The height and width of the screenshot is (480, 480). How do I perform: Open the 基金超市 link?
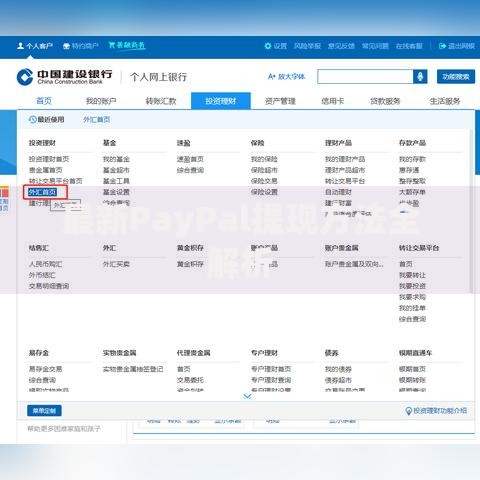click(x=116, y=170)
